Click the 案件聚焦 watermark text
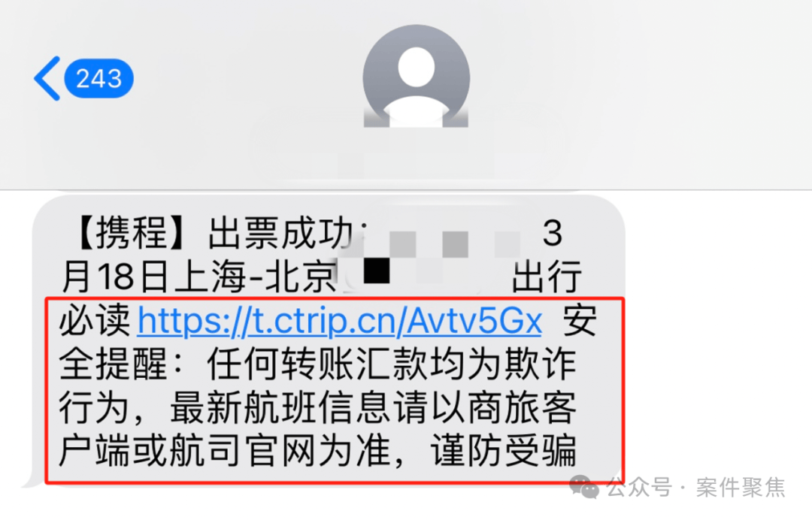The height and width of the screenshot is (520, 812). coord(741,488)
